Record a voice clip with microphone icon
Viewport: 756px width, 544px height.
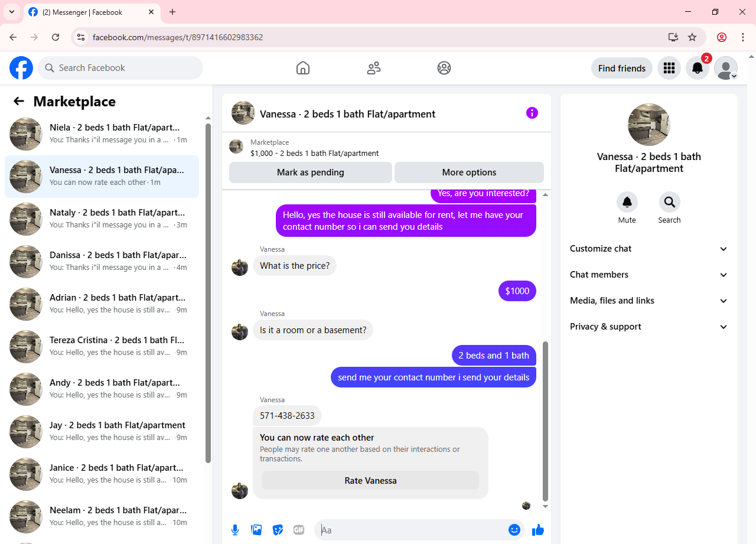tap(235, 530)
